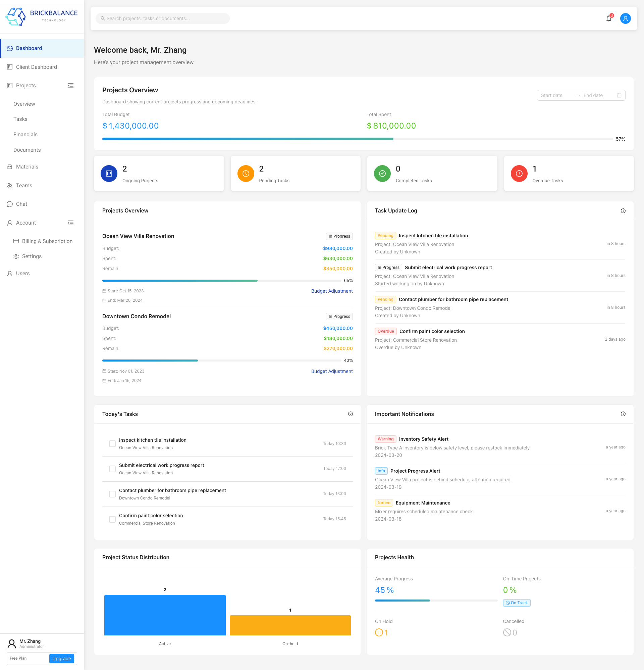Screen dimensions: 644x670
Task: Click the orange On-hold chart bar
Action: (290, 626)
